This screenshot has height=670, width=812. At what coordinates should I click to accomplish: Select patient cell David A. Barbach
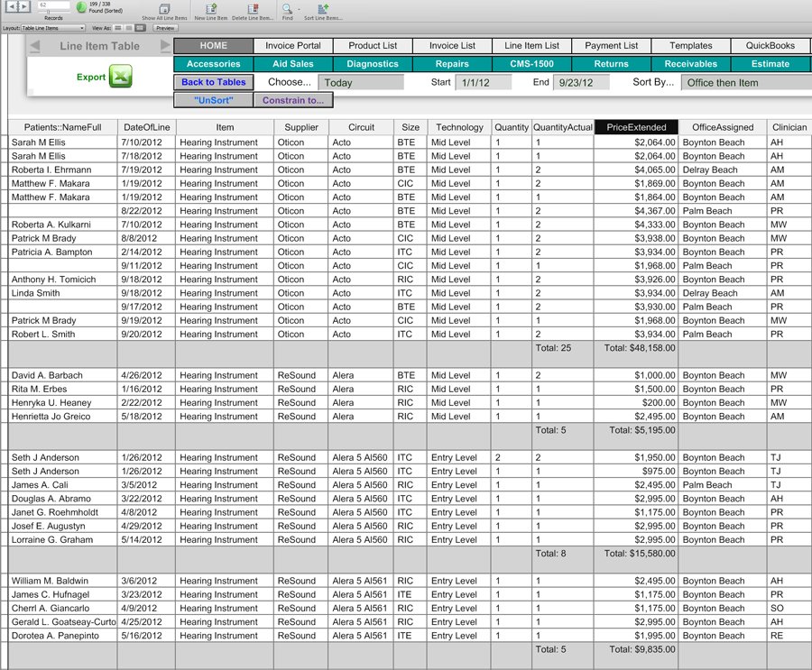coord(62,375)
